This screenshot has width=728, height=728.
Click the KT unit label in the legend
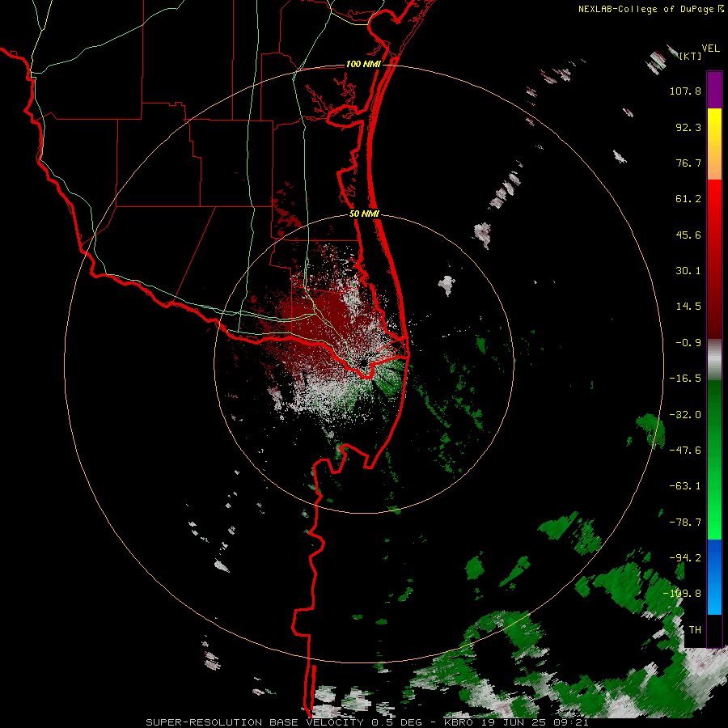[x=691, y=57]
